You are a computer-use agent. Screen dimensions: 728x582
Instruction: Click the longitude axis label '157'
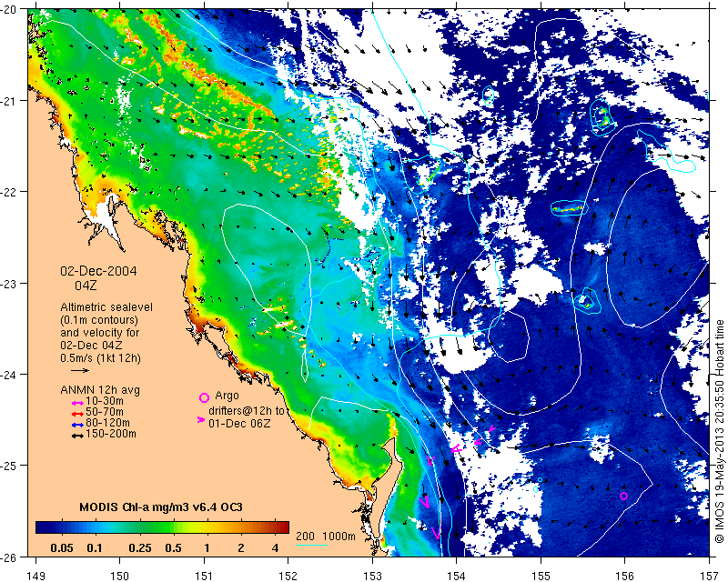[x=710, y=576]
